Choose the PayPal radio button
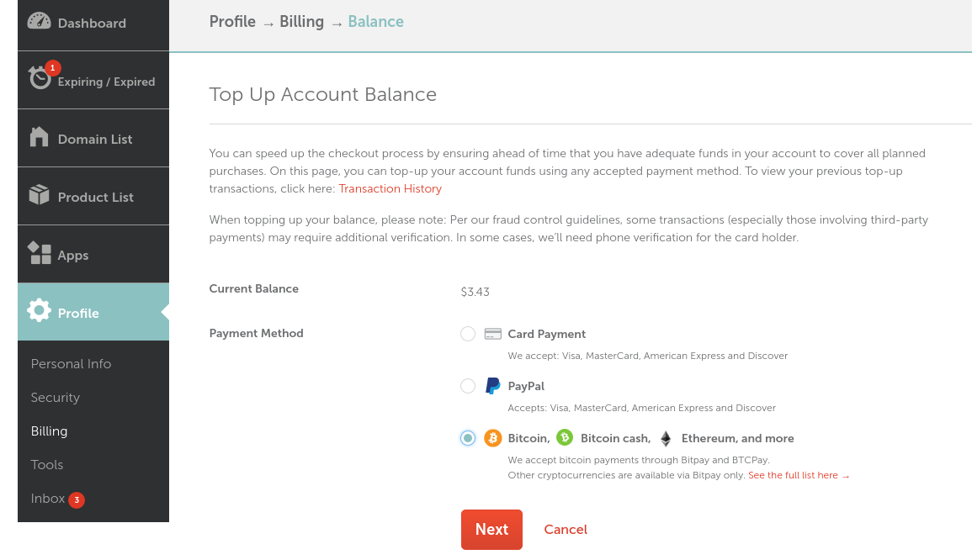This screenshot has width=972, height=560. 468,386
